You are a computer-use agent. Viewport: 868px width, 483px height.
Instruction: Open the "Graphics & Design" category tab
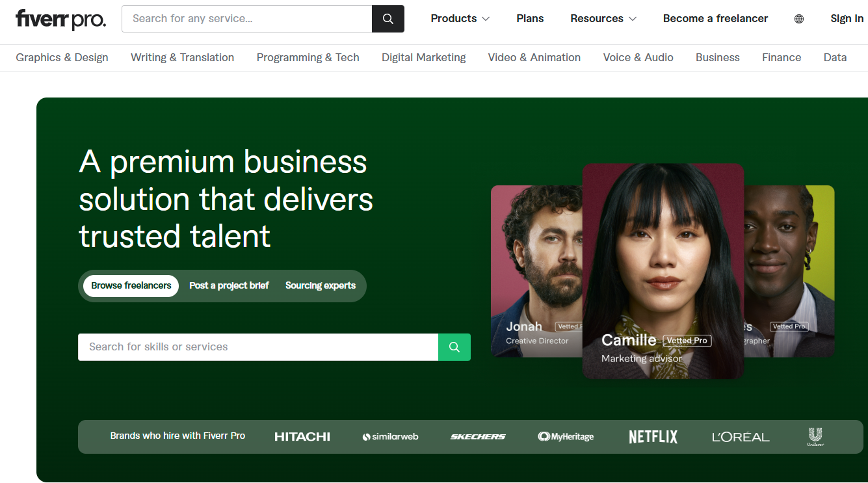point(62,57)
